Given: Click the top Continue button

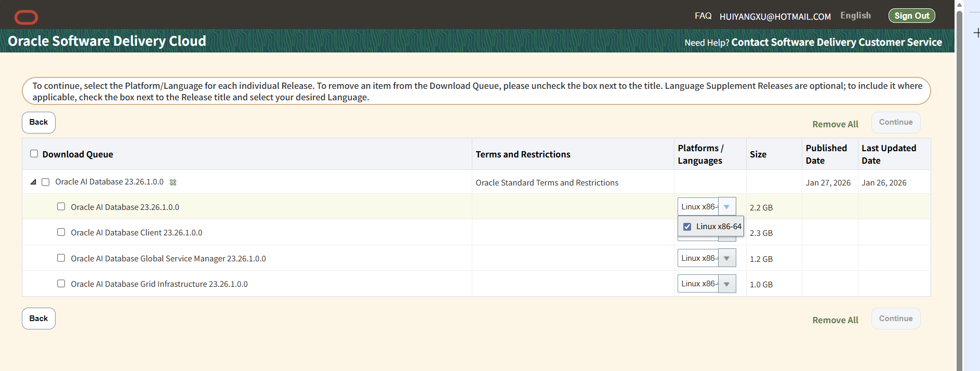Looking at the screenshot, I should tap(896, 123).
